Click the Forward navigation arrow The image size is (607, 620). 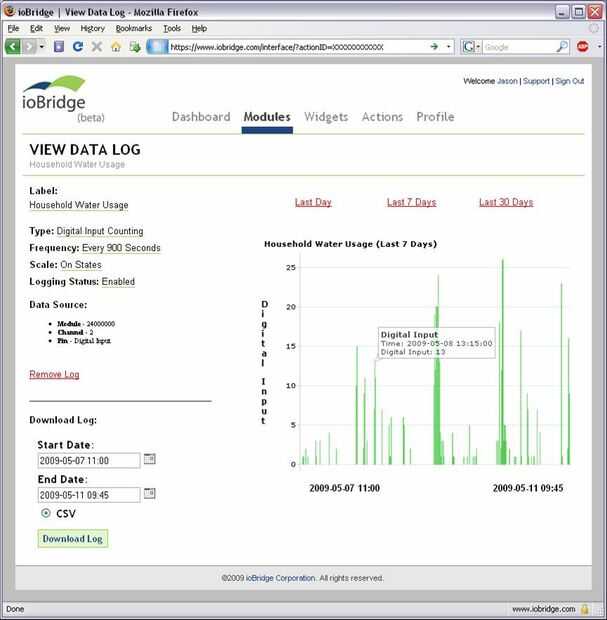click(x=29, y=47)
